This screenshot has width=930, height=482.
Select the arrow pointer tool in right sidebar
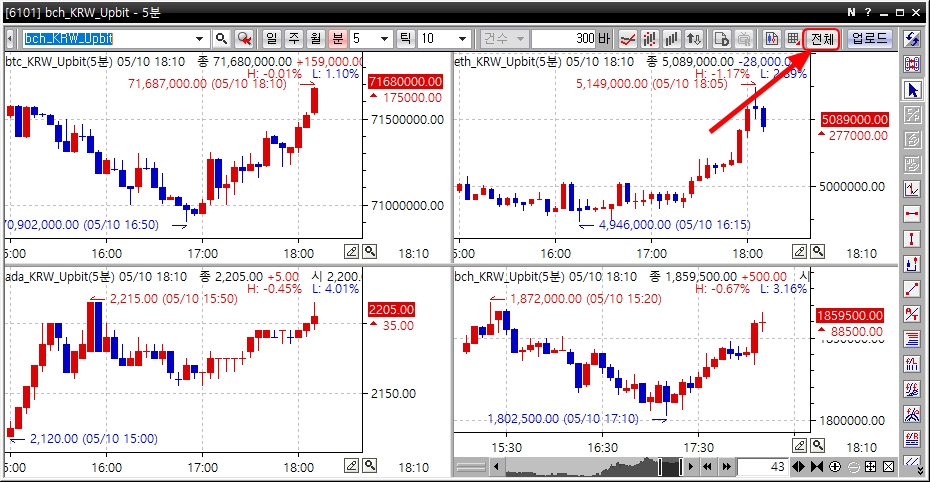912,90
